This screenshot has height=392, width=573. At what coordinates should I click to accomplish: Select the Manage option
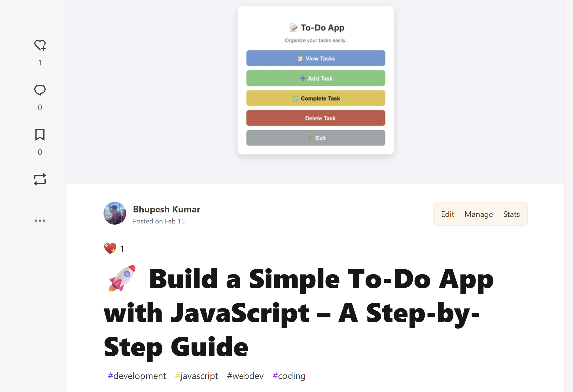click(x=478, y=214)
